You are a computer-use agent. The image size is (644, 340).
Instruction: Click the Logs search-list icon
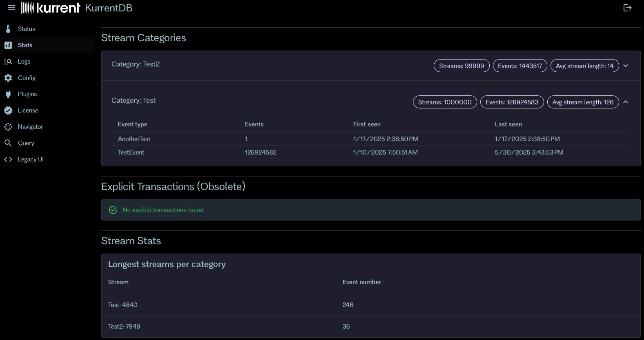click(x=8, y=62)
